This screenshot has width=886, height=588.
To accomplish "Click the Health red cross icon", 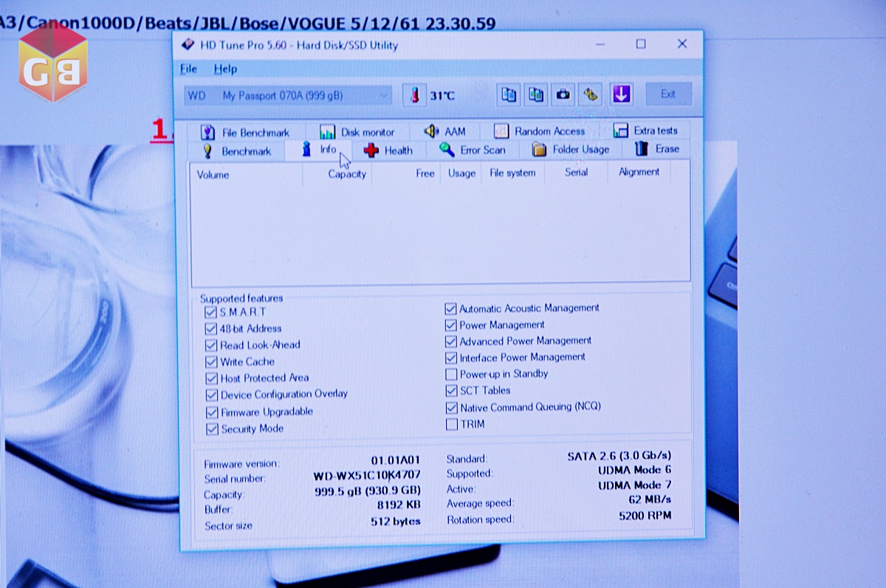I will [371, 151].
